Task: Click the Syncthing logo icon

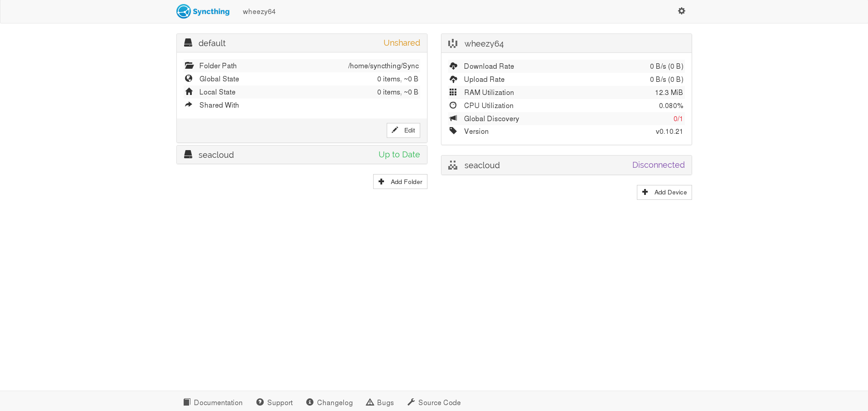Action: (x=184, y=11)
